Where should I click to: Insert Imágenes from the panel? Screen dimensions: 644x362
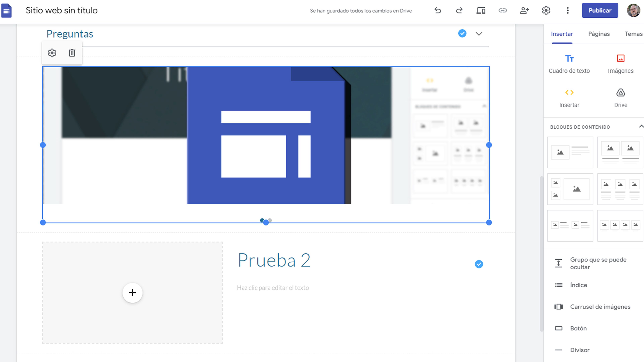click(621, 64)
